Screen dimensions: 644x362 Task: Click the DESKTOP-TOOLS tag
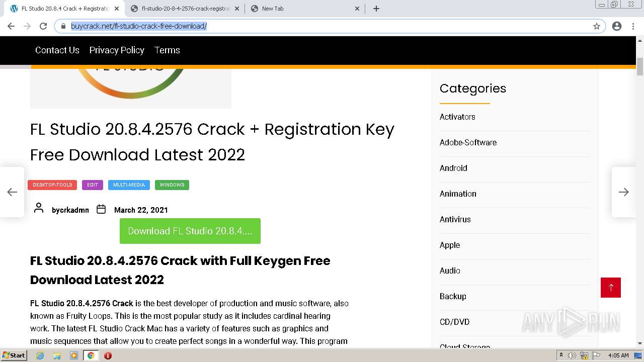click(x=52, y=185)
